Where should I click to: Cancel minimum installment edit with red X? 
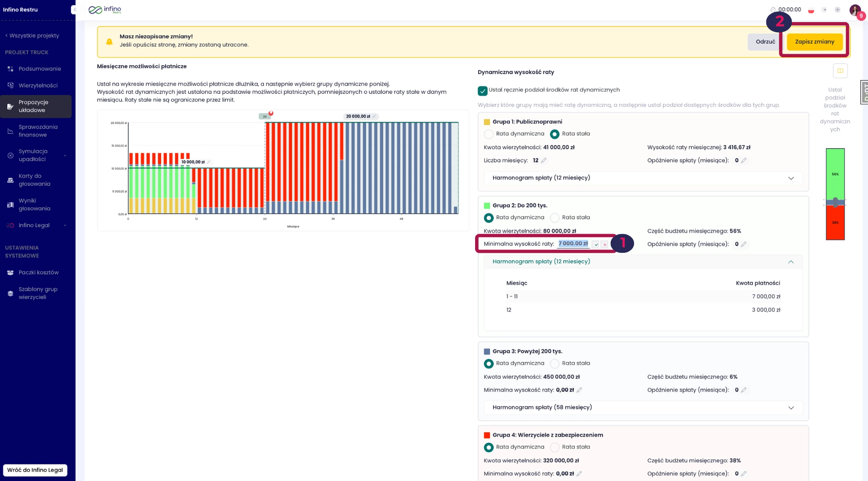click(x=605, y=244)
